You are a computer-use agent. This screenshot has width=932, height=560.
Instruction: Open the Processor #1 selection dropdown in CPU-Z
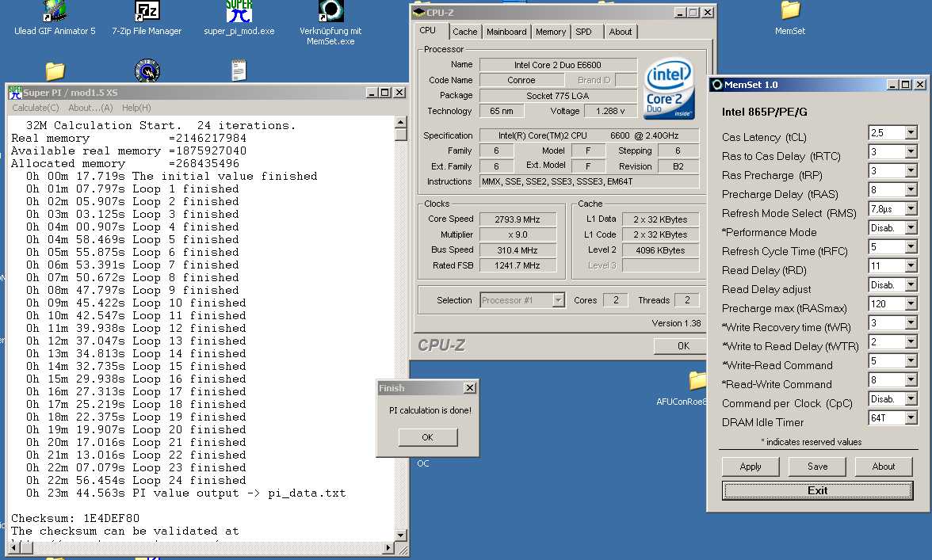click(x=558, y=300)
